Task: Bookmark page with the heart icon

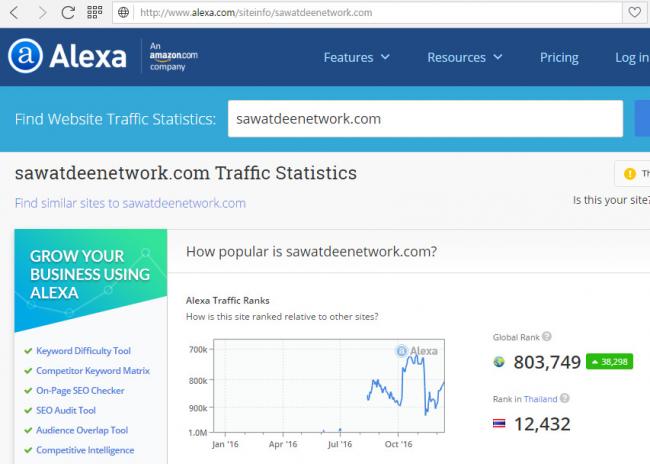Action: [x=634, y=12]
